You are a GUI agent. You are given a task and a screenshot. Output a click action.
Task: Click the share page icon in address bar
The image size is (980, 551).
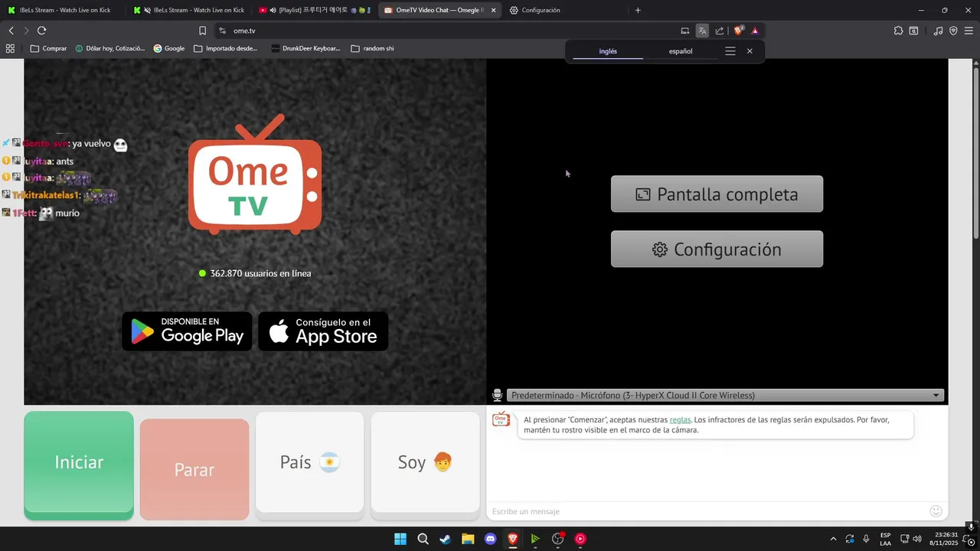(720, 31)
